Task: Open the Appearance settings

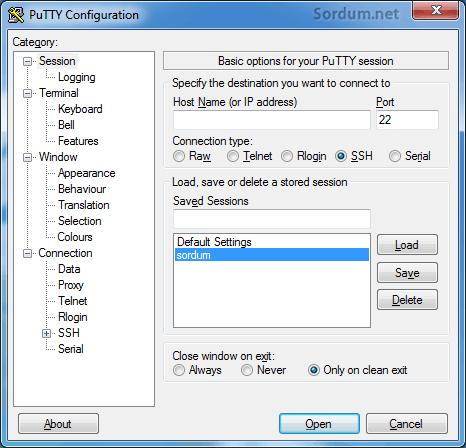Action: 86,173
